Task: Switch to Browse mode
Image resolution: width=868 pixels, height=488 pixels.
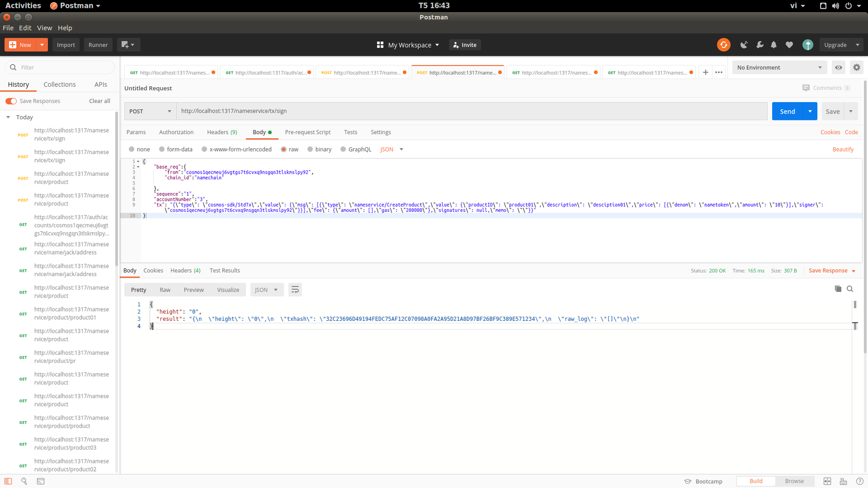Action: click(x=794, y=481)
